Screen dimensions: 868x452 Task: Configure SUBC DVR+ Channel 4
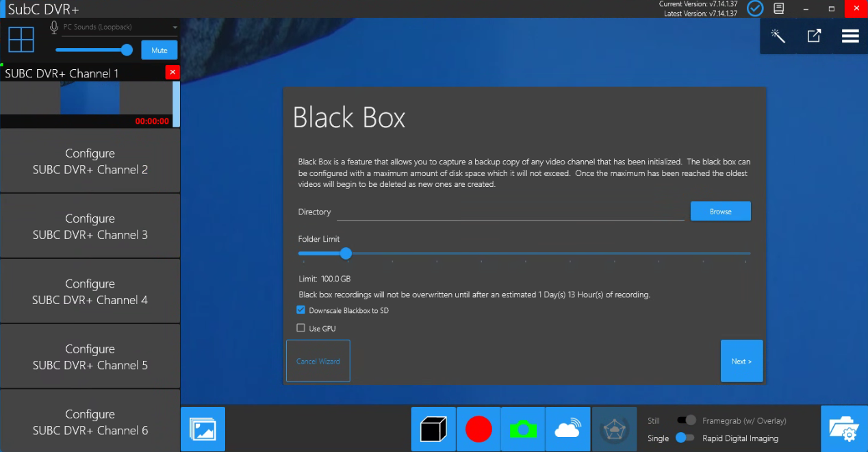pos(90,291)
